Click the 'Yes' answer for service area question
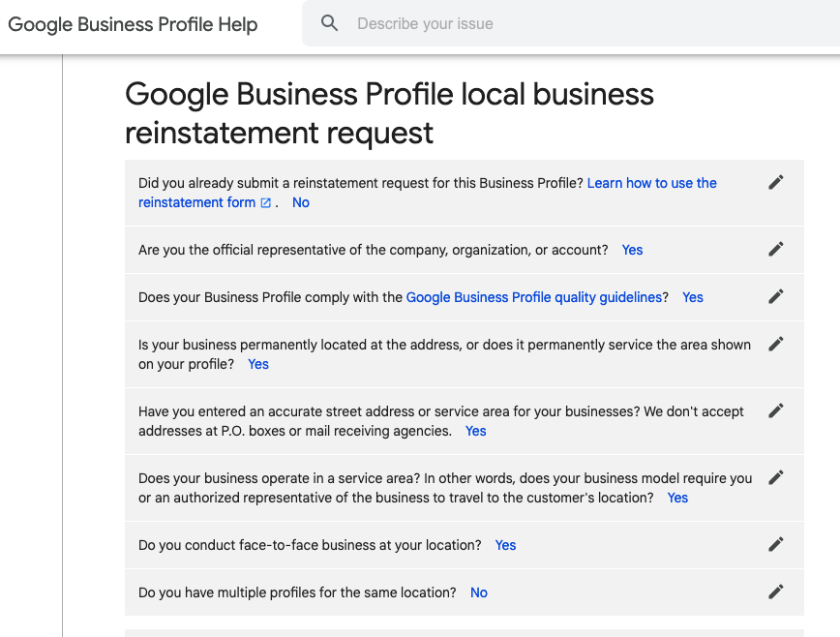This screenshot has height=637, width=840. click(x=677, y=498)
